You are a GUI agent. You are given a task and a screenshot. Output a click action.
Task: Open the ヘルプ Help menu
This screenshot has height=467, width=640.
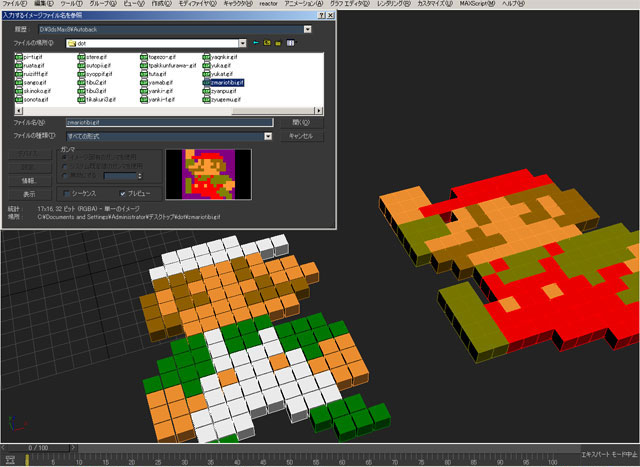[513, 4]
